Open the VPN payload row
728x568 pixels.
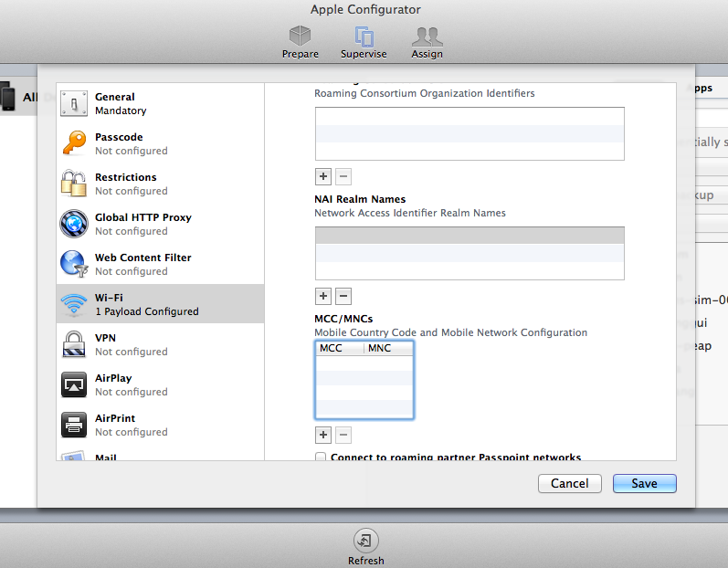click(x=160, y=344)
